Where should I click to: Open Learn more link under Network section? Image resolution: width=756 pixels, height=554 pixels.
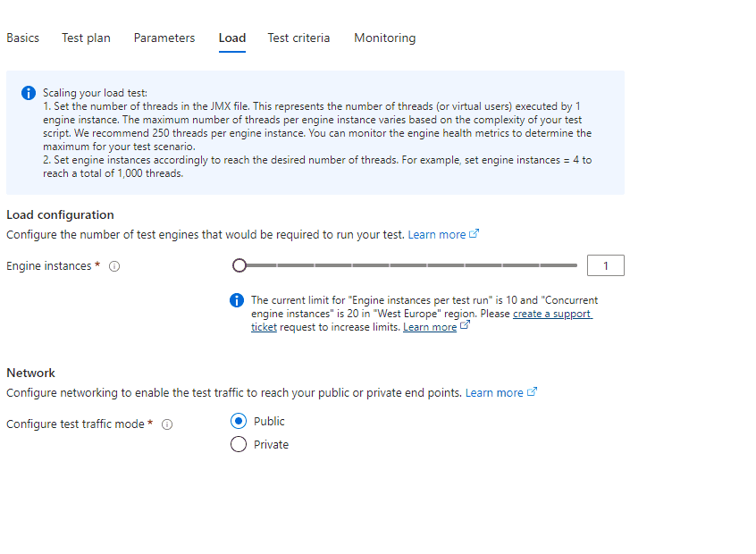click(494, 392)
